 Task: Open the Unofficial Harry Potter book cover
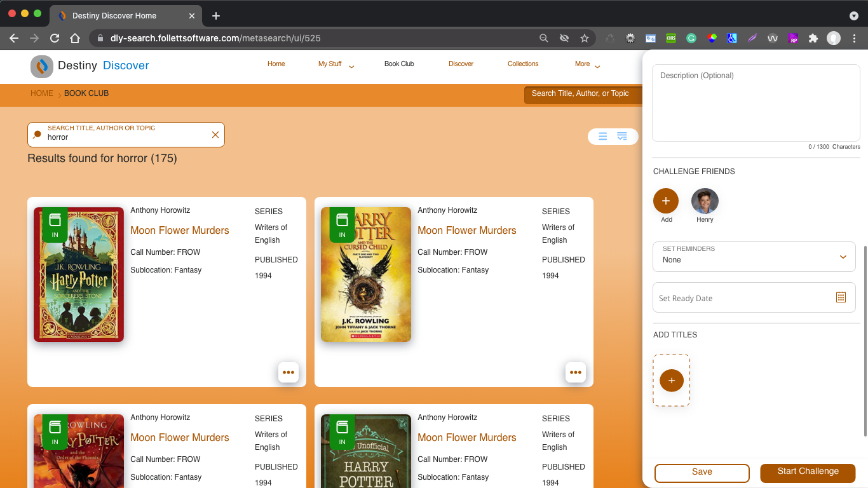[x=366, y=451]
